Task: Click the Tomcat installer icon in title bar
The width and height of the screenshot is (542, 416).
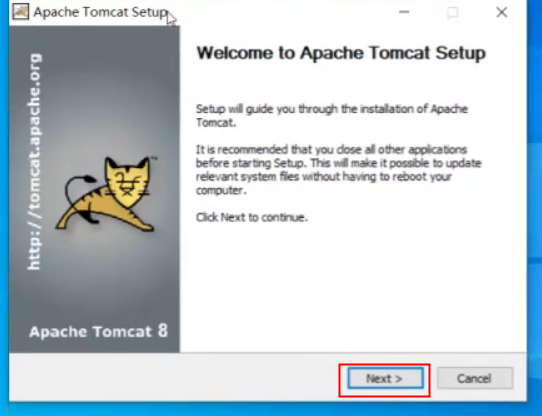Action: coord(21,12)
